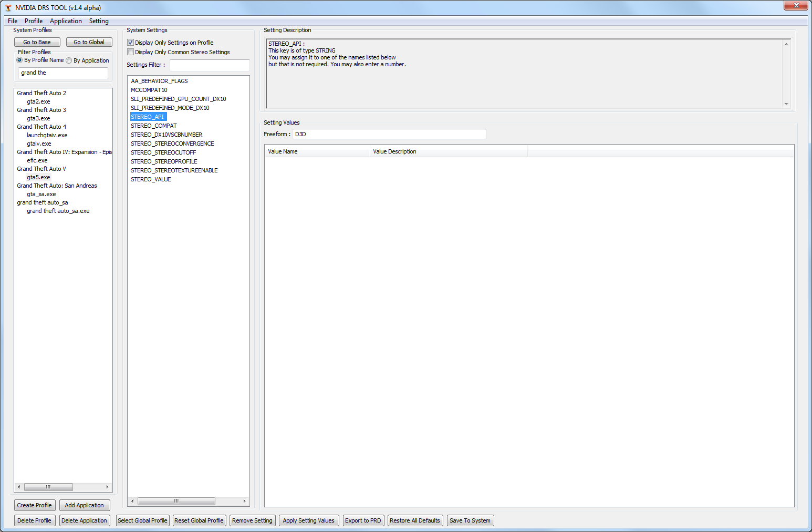The width and height of the screenshot is (812, 532).
Task: Select SLI_PREDEFINED_GPU_COUNT_DX10 setting
Action: tap(179, 99)
